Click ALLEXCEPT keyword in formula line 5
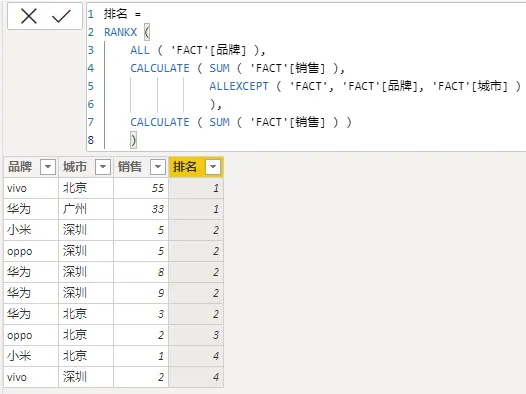This screenshot has width=526, height=394. 239,86
